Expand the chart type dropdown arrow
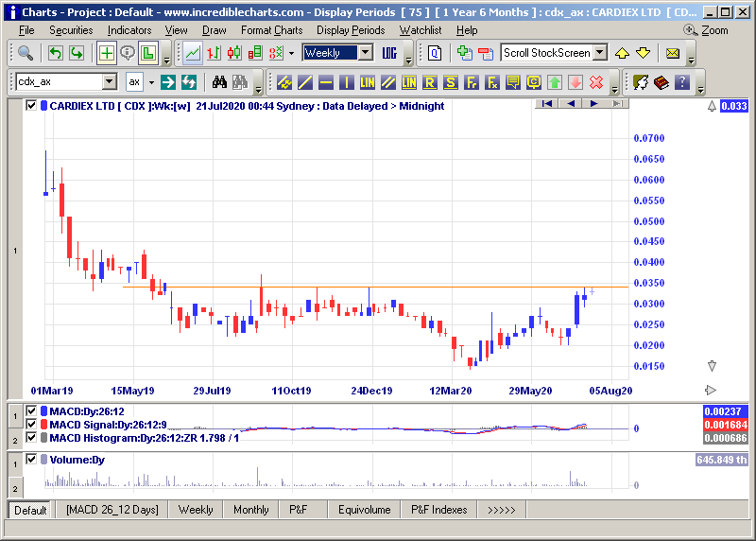Image resolution: width=756 pixels, height=541 pixels. (x=291, y=53)
